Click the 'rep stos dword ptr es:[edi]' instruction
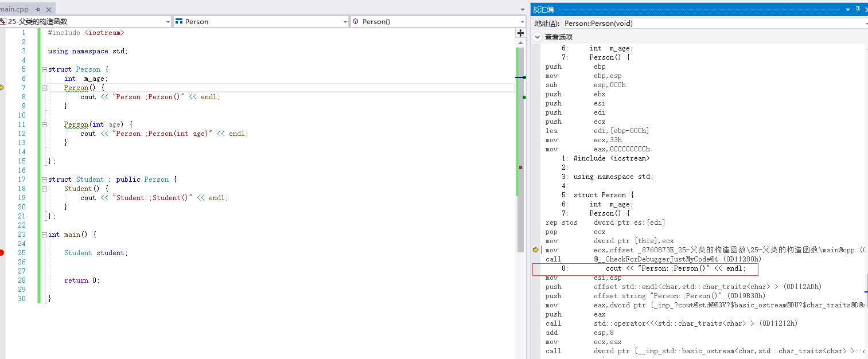Image resolution: width=868 pixels, height=359 pixels. click(605, 223)
